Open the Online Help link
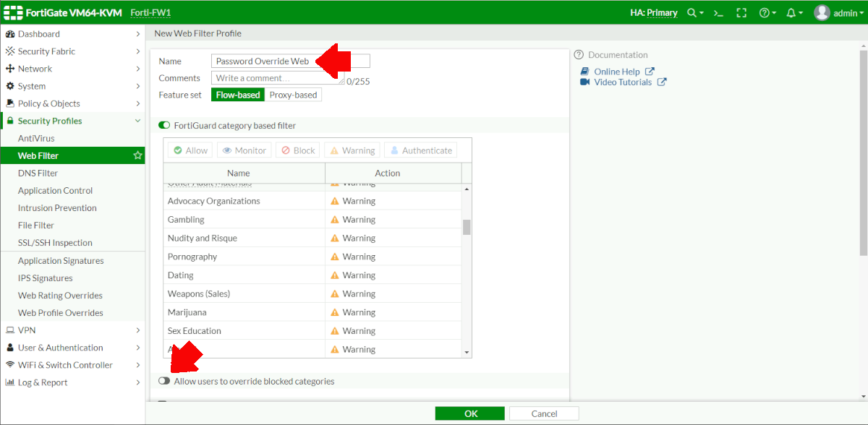 coord(616,70)
